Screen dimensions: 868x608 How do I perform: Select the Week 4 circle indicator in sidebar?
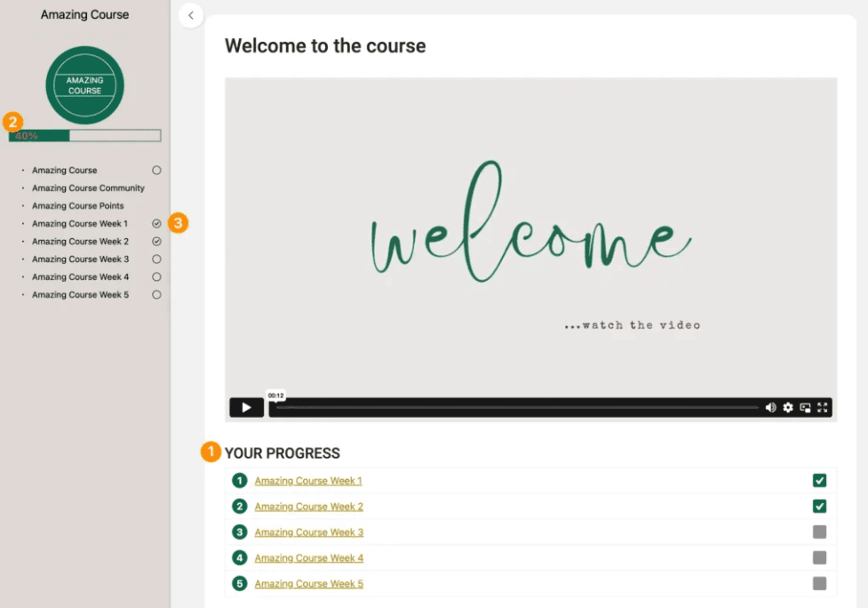(156, 277)
